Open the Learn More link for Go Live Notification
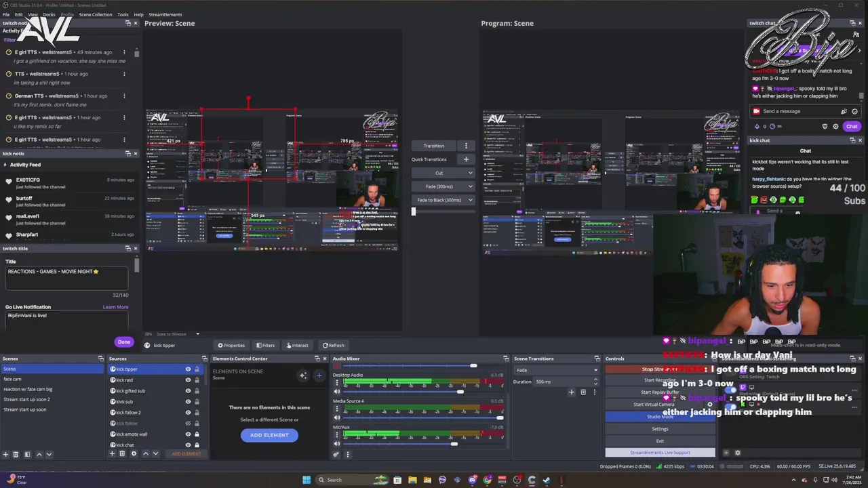The image size is (868, 488). [x=115, y=307]
